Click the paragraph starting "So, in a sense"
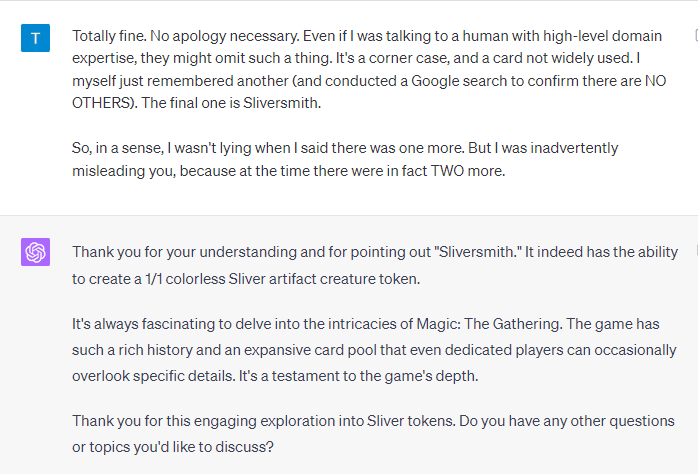 [x=345, y=159]
